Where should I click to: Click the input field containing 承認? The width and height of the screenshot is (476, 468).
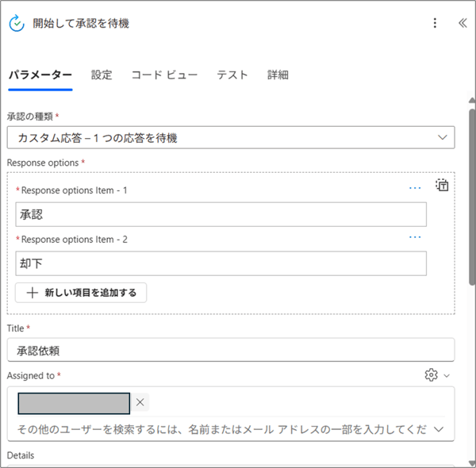(221, 214)
